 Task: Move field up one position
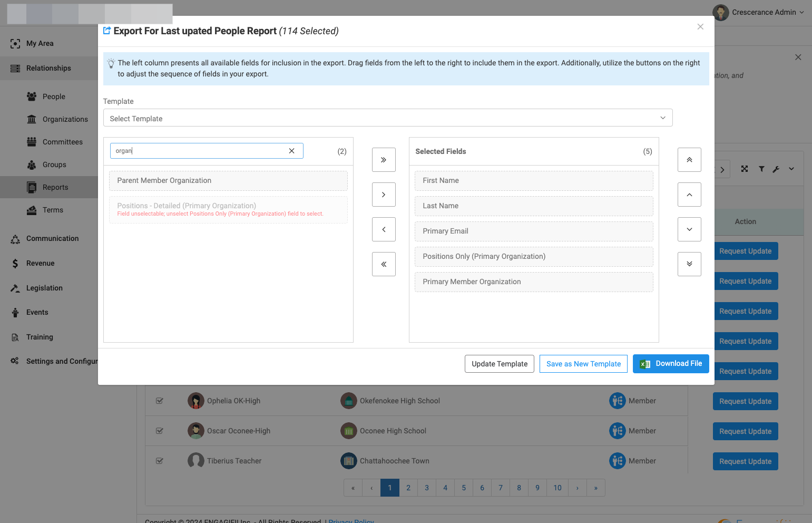coord(689,195)
